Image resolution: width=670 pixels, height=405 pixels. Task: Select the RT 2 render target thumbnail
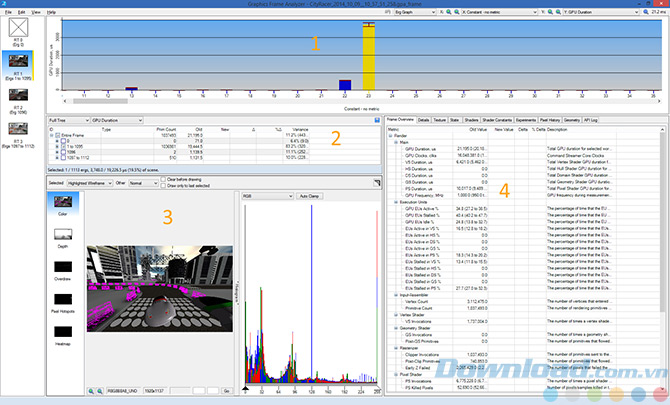click(x=19, y=98)
